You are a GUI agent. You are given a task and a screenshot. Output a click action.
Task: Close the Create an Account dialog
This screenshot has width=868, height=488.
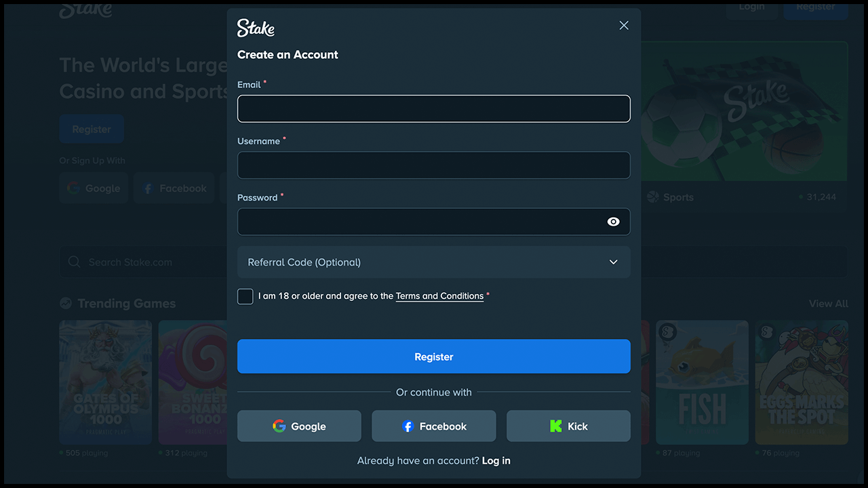point(624,25)
